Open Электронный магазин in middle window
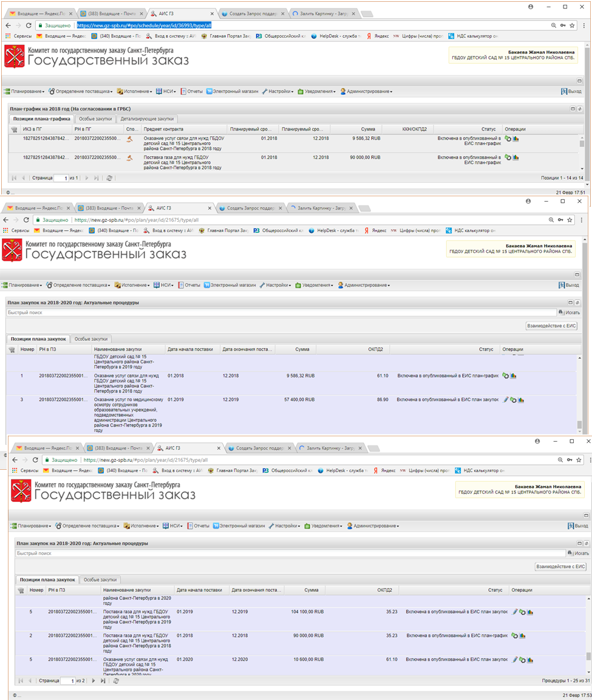592x700 pixels. (230, 285)
